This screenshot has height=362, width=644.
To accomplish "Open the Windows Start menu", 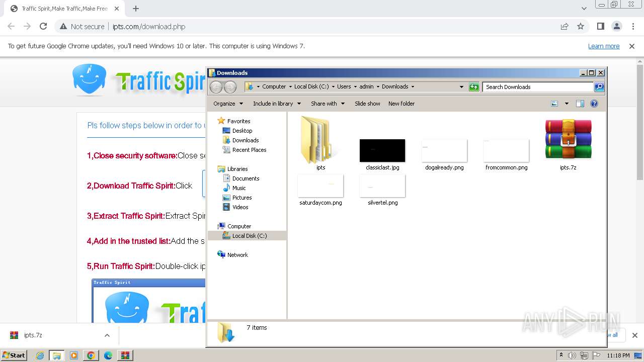I will click(x=14, y=355).
